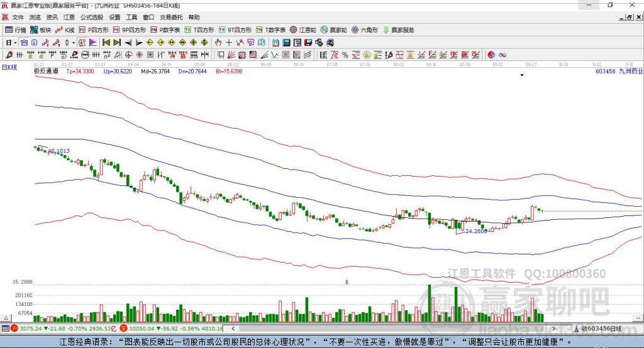Viewport: 644px width, 348px height.
Task: Click the horizontal scrollbar left arrow
Action: tap(233, 329)
